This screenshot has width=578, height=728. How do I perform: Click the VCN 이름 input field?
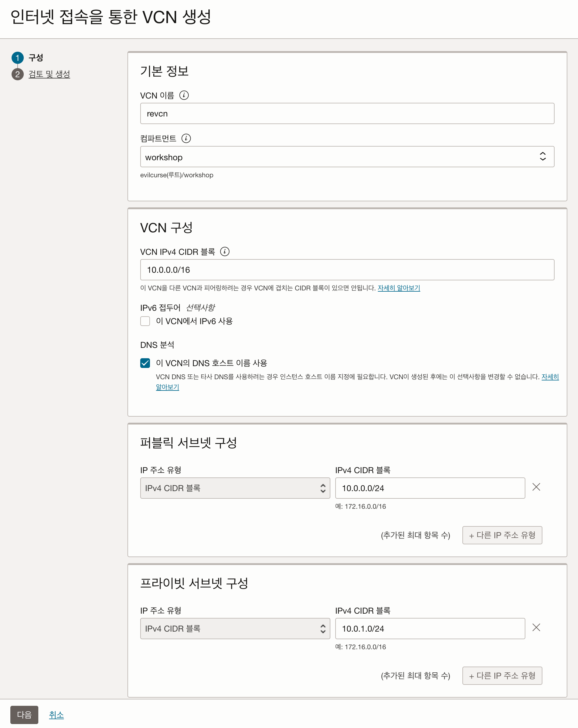tap(347, 113)
